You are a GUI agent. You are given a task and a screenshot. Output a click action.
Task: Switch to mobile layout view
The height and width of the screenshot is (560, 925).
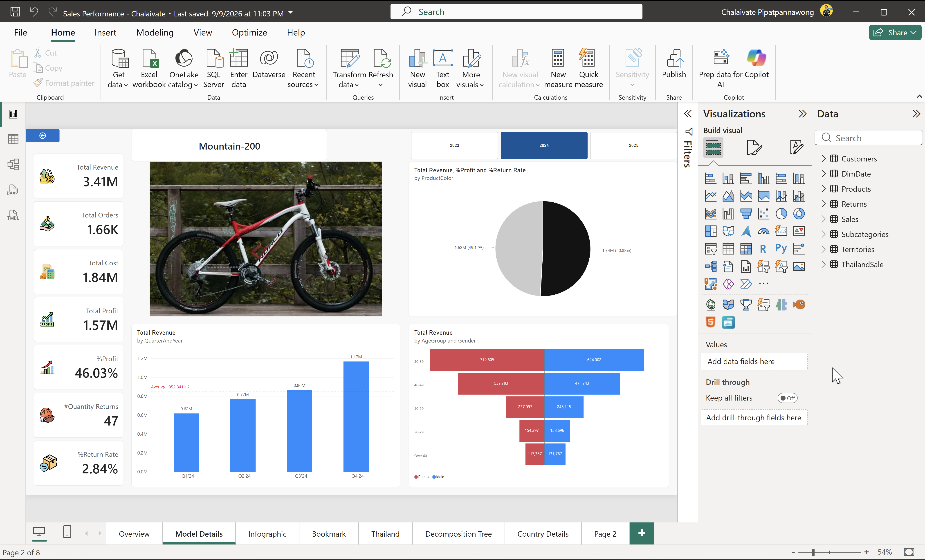click(x=67, y=532)
